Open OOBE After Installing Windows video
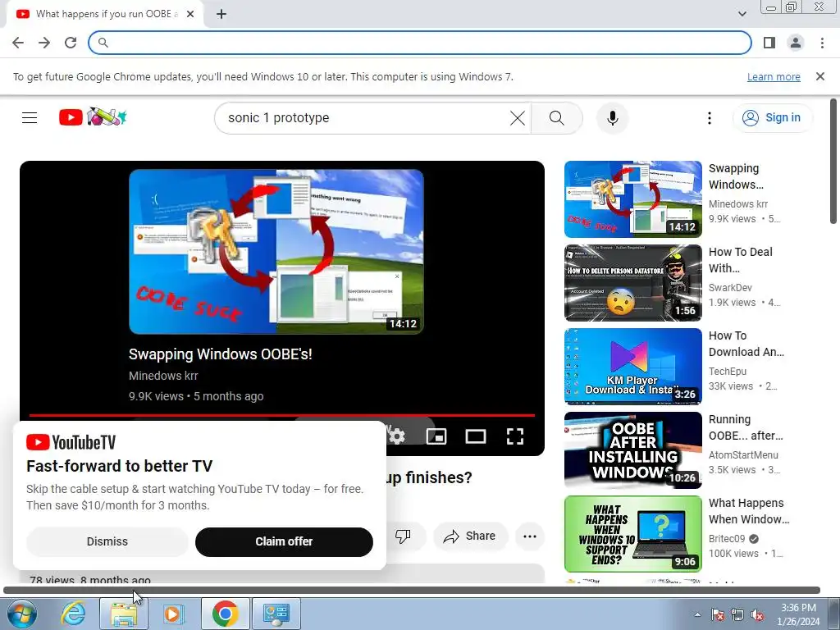 coord(632,450)
